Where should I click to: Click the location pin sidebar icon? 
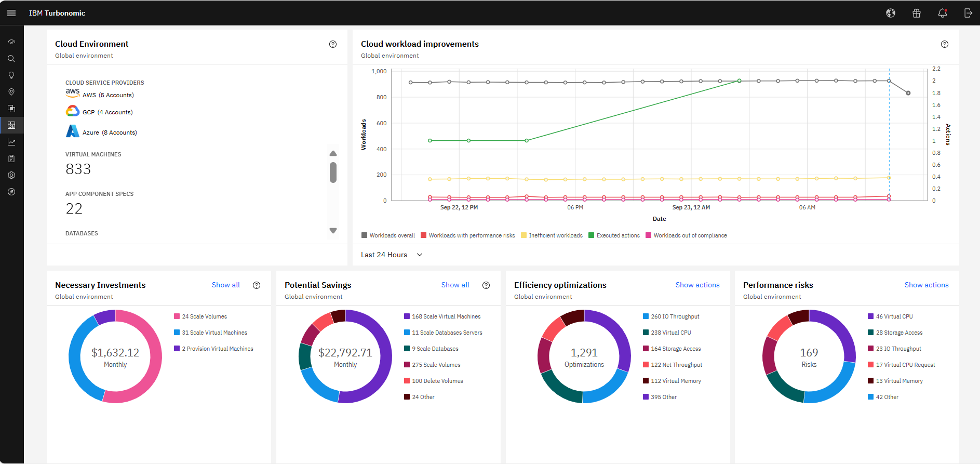click(11, 92)
